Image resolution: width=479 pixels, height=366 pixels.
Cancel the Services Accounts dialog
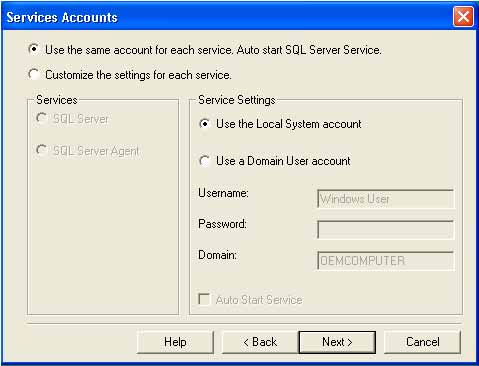422,342
